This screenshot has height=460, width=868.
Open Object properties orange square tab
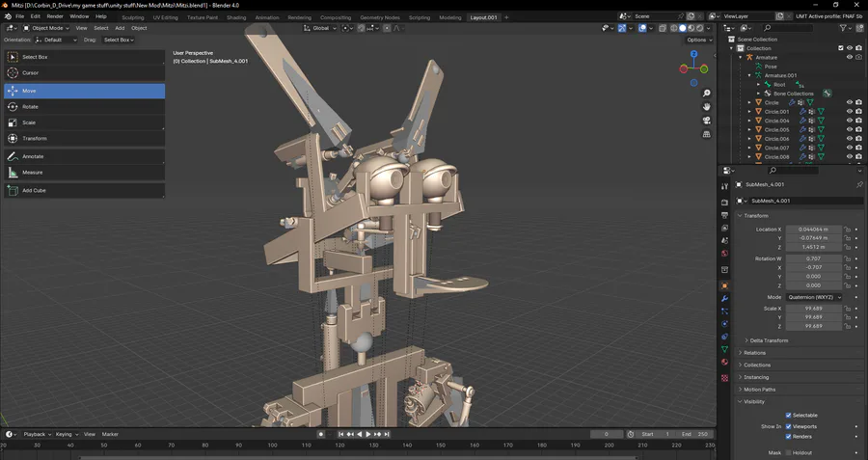pos(724,285)
